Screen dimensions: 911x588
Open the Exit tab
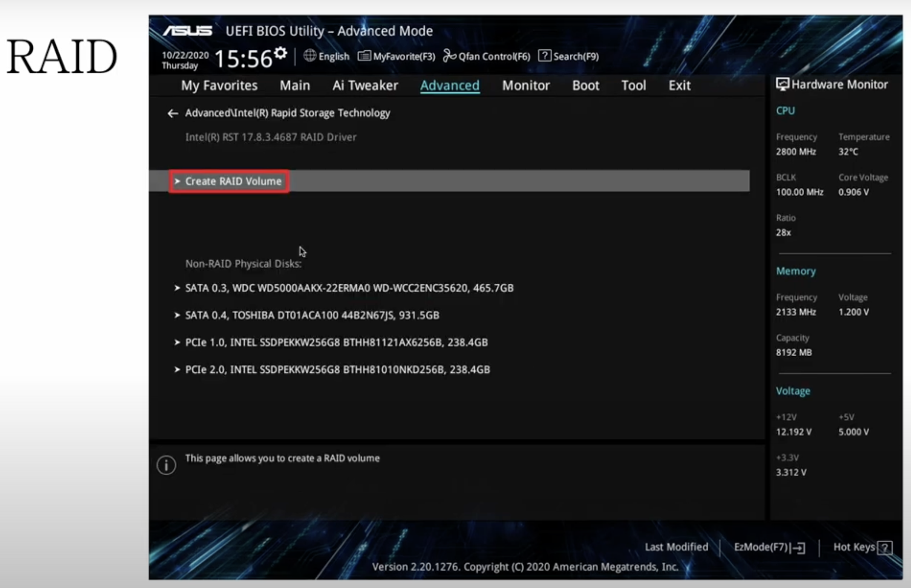[x=680, y=86]
